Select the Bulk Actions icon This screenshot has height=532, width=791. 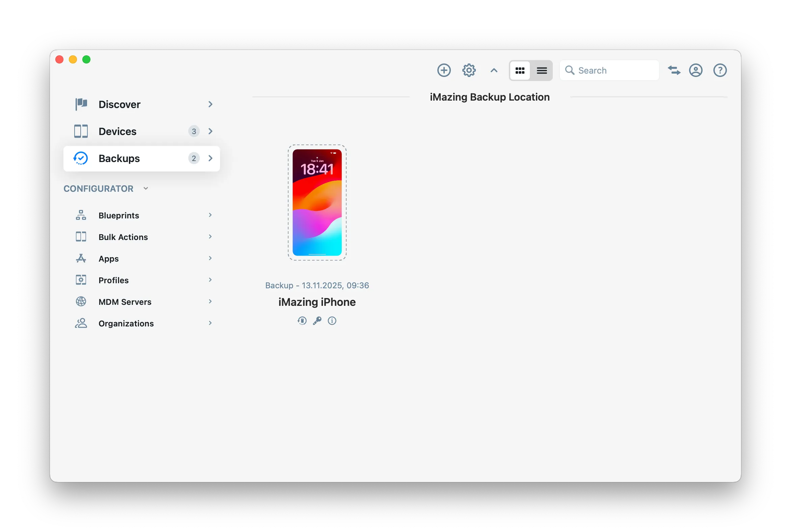(81, 237)
